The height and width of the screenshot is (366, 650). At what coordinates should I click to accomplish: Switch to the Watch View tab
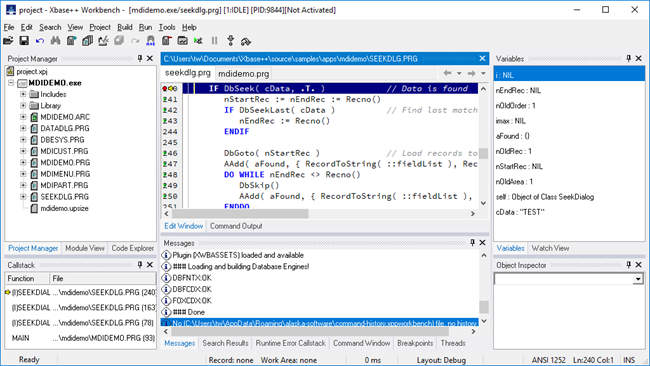point(550,248)
